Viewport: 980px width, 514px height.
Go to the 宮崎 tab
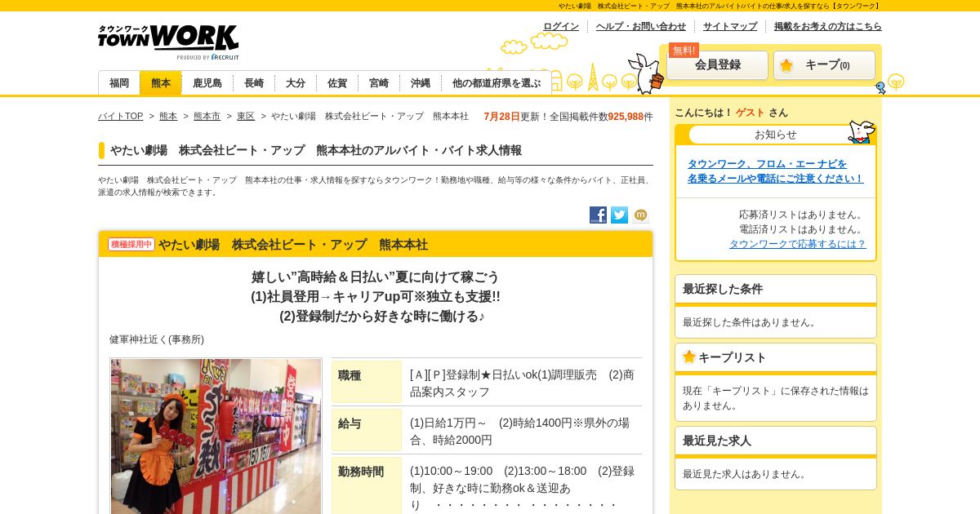[379, 83]
